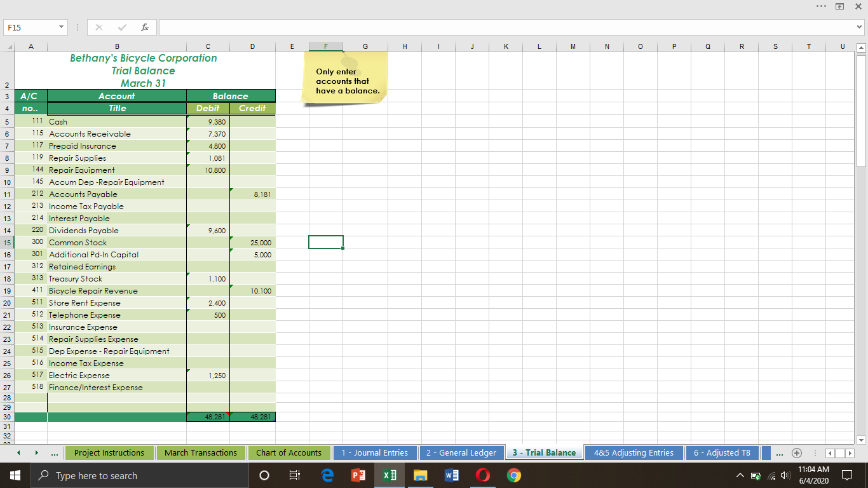Image resolution: width=868 pixels, height=488 pixels.
Task: Select the row 15 header
Action: tap(7, 242)
